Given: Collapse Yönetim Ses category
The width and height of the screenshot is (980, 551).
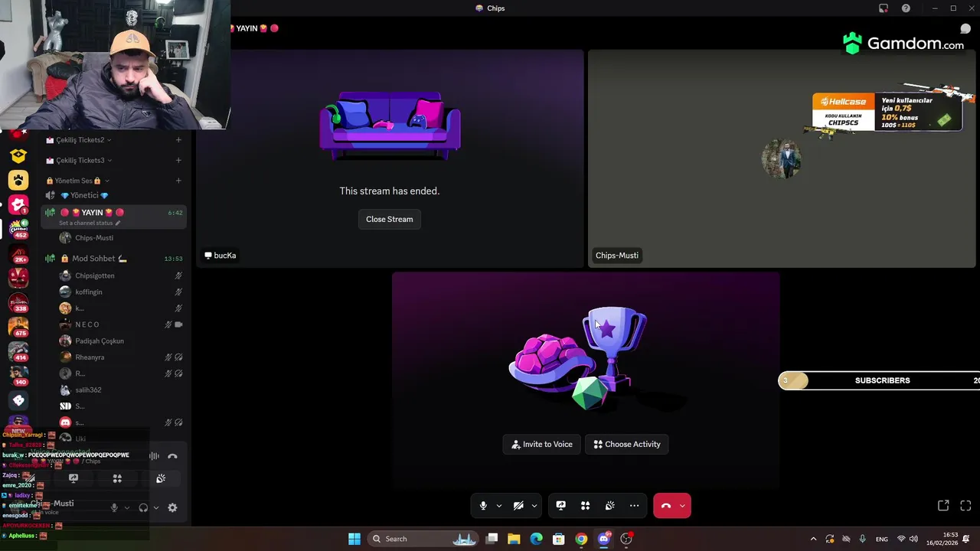Looking at the screenshot, I should (77, 181).
